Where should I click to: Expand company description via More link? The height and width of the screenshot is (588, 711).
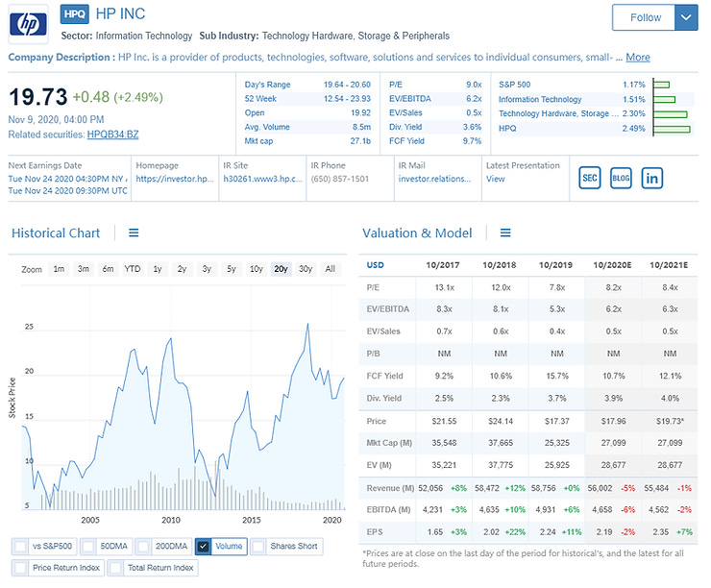click(x=638, y=57)
